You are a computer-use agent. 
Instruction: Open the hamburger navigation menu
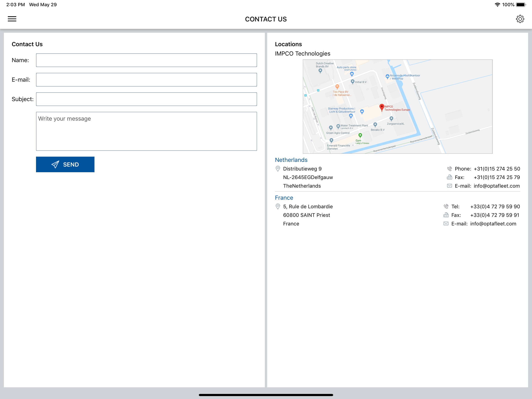click(x=12, y=19)
